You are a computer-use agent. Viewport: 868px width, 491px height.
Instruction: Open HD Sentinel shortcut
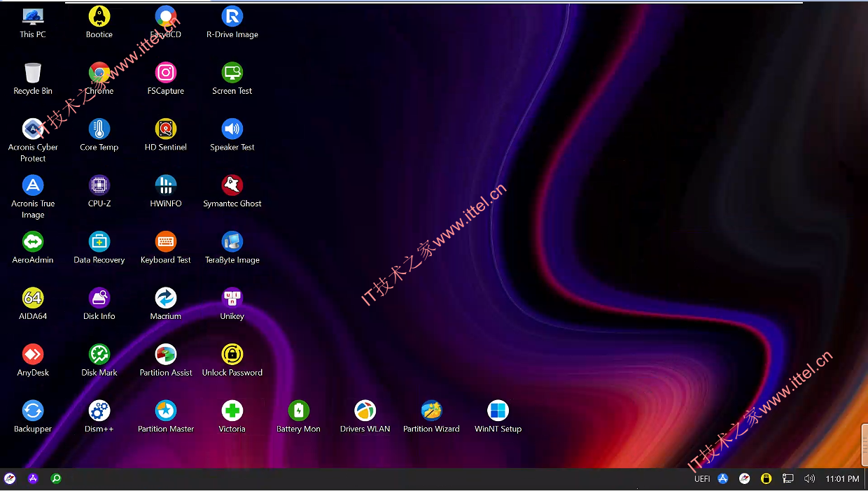click(166, 135)
